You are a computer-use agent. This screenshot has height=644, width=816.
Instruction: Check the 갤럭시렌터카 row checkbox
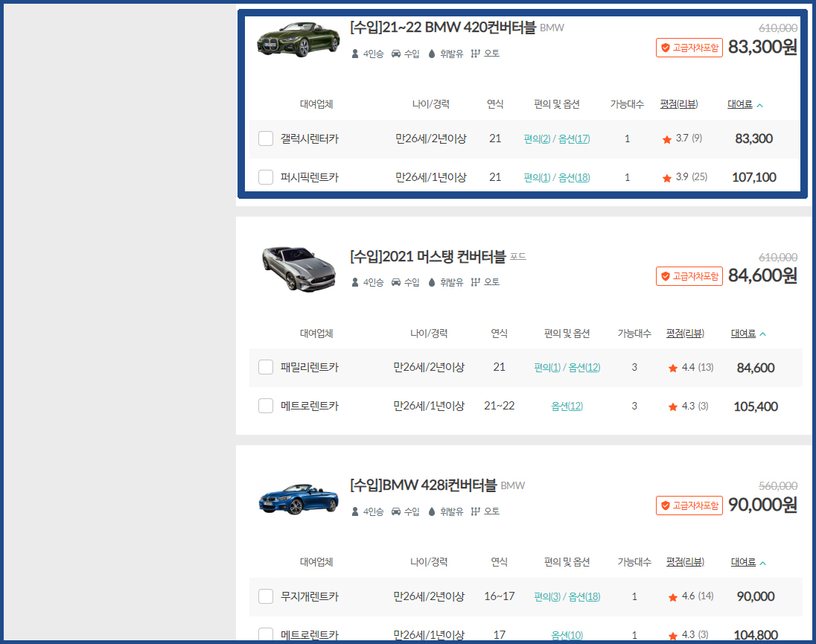[x=266, y=139]
